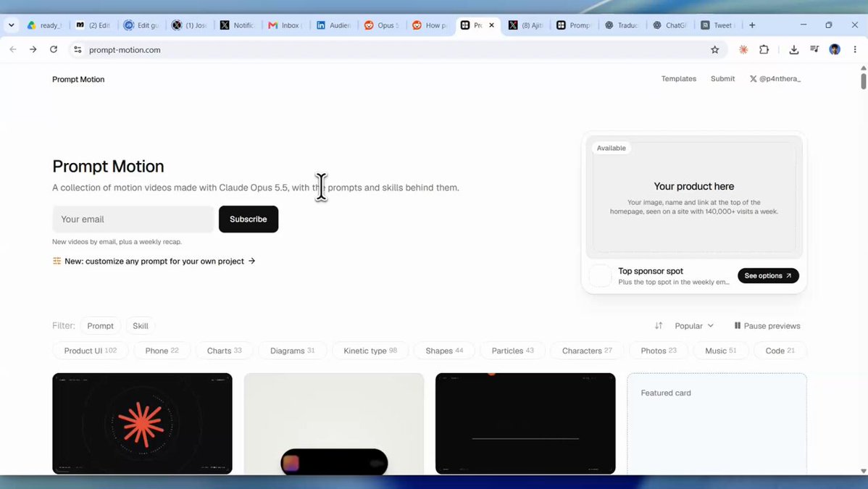Image resolution: width=868 pixels, height=489 pixels.
Task: Select the Music category chip
Action: (721, 351)
